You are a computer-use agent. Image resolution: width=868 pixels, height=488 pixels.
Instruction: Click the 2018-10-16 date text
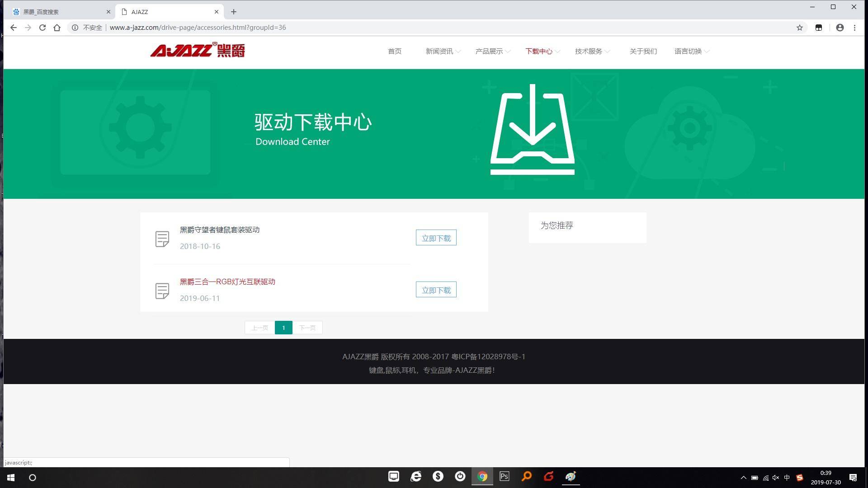click(200, 246)
